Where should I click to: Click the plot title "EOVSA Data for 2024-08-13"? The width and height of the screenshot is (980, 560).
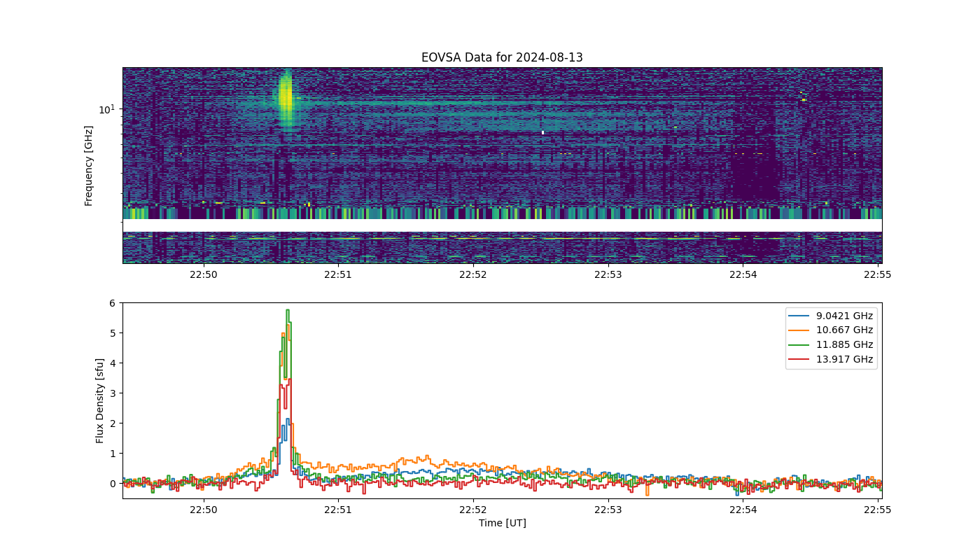tap(502, 57)
